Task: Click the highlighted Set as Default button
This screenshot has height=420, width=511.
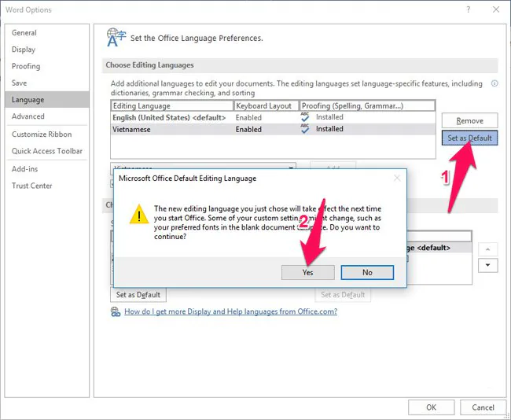Action: point(469,138)
